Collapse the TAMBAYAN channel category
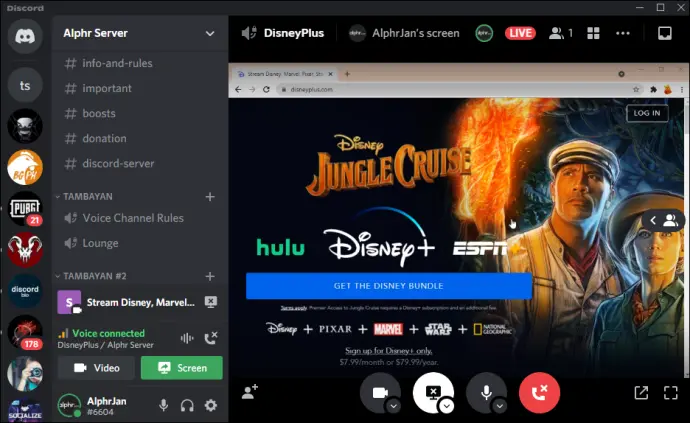 (85, 197)
